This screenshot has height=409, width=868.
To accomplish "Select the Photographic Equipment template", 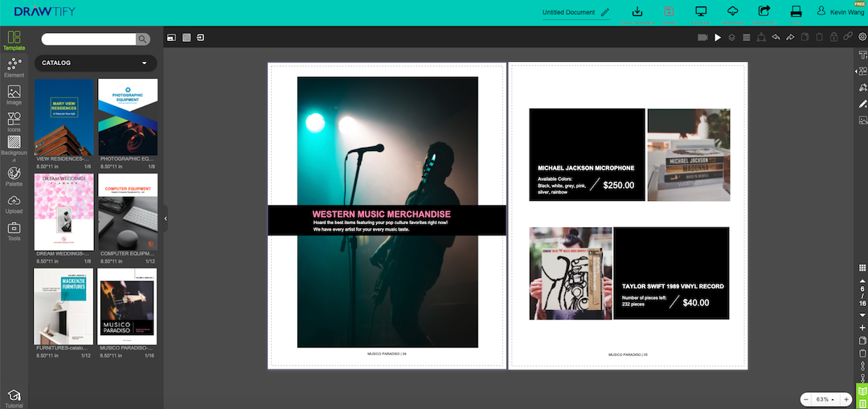I will click(x=128, y=117).
